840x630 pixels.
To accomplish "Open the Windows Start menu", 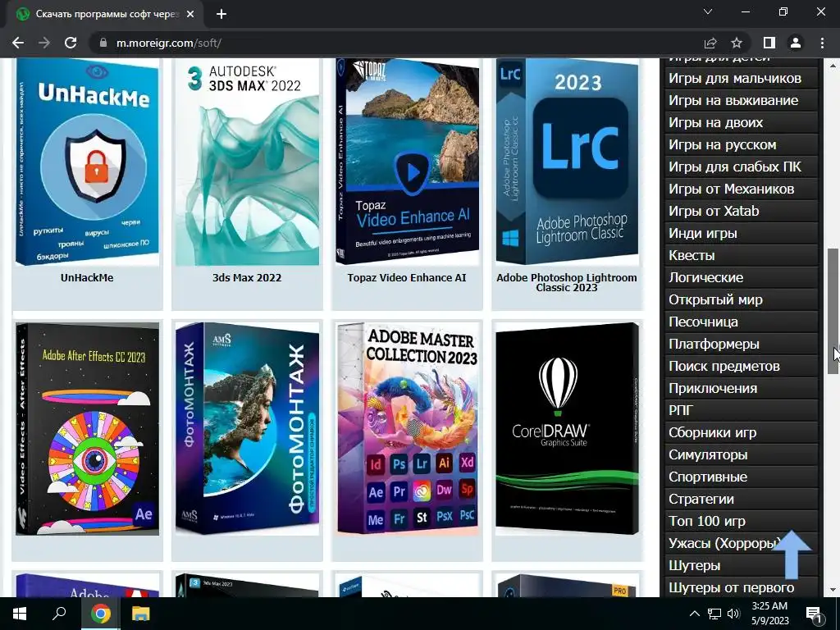I will coord(20,614).
